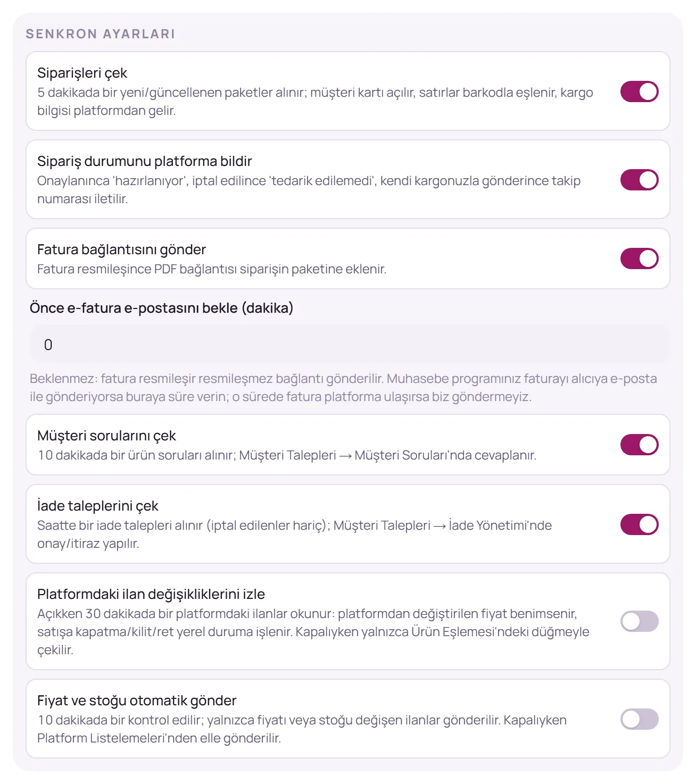696x784 pixels.
Task: Click the description mentioning Müşteri Soruları'nda cevaplanır
Action: [287, 455]
